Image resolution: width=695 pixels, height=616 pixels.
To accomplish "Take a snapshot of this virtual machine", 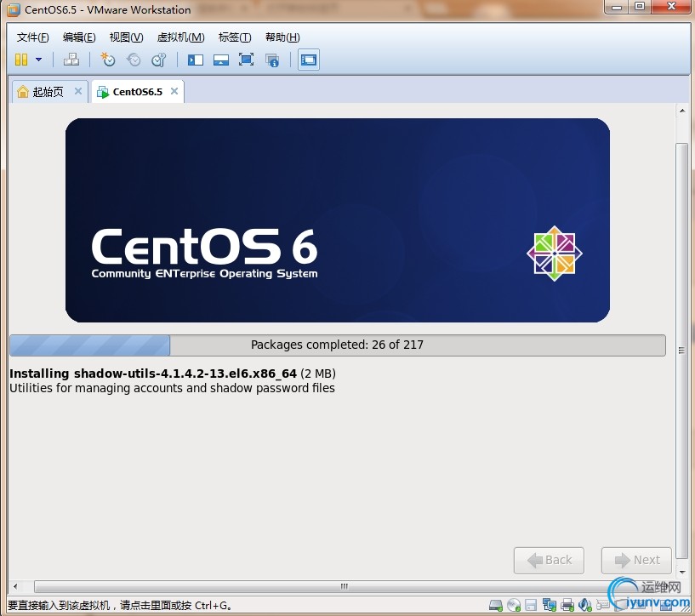I will [x=108, y=60].
